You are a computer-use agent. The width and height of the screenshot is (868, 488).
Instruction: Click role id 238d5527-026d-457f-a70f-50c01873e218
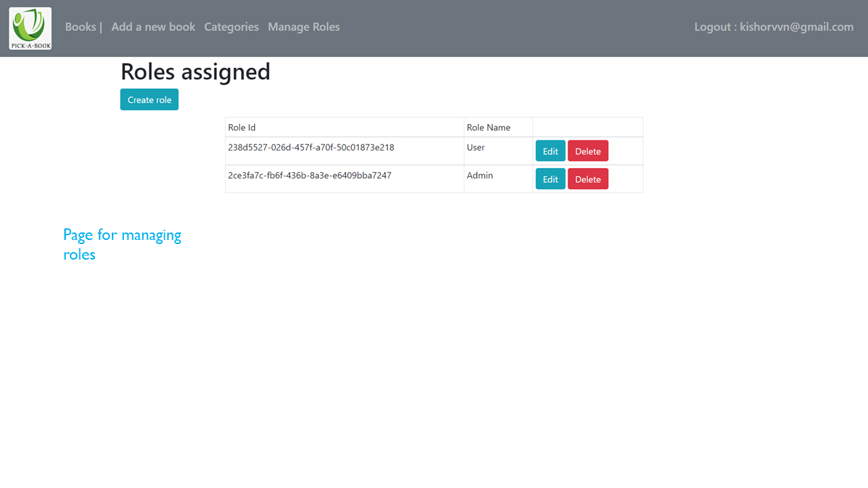(x=311, y=147)
